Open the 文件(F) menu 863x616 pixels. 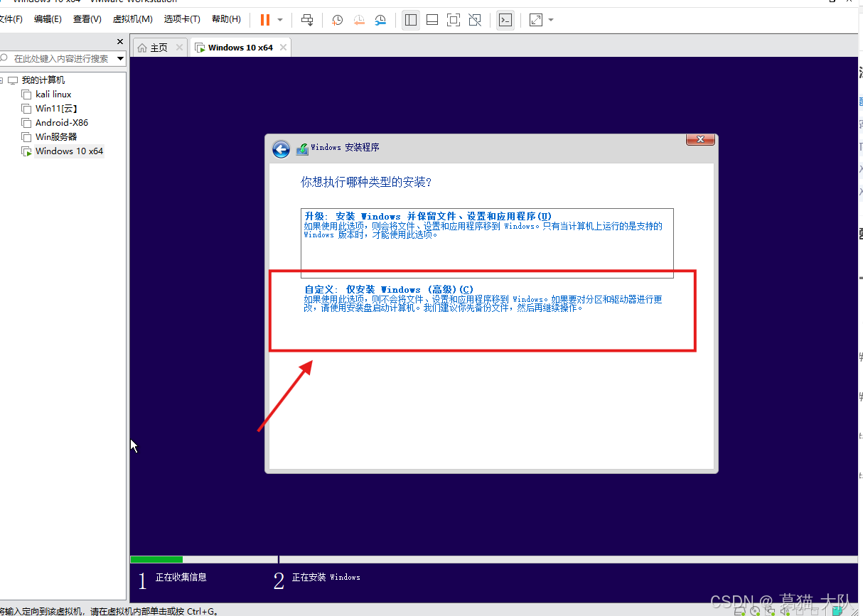pyautogui.click(x=11, y=19)
